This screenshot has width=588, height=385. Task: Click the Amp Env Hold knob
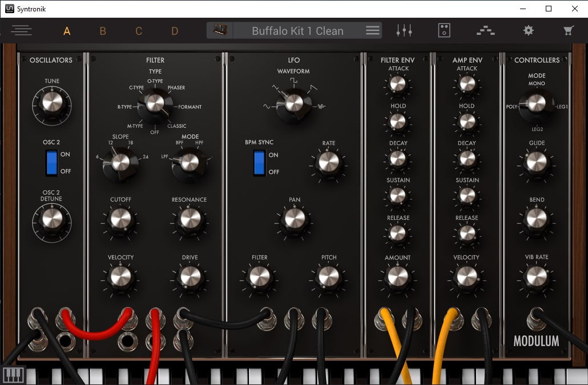467,121
